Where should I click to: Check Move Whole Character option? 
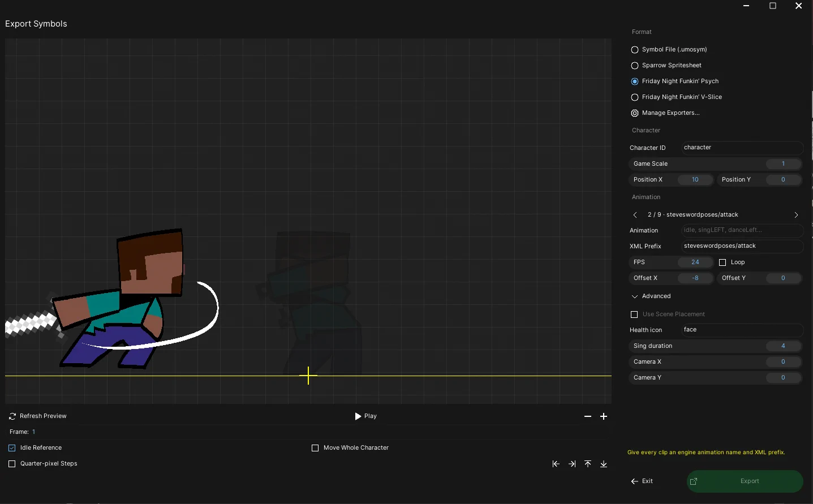point(315,448)
